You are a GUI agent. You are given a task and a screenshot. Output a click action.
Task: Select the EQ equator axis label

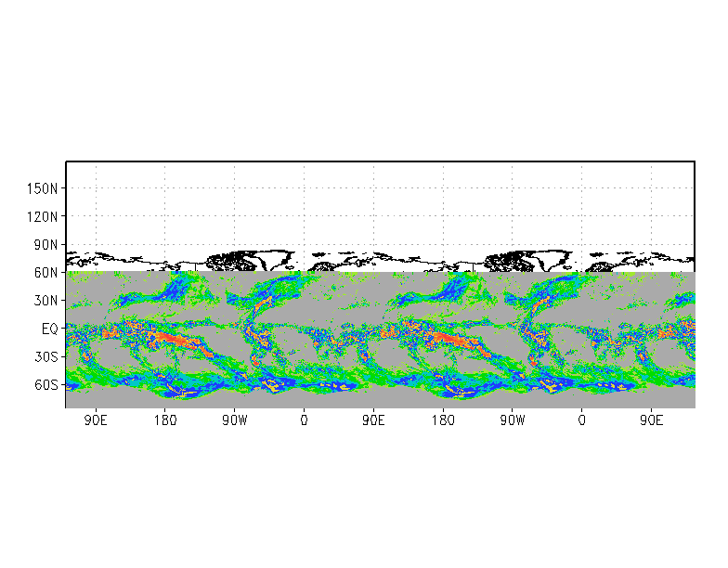(50, 329)
